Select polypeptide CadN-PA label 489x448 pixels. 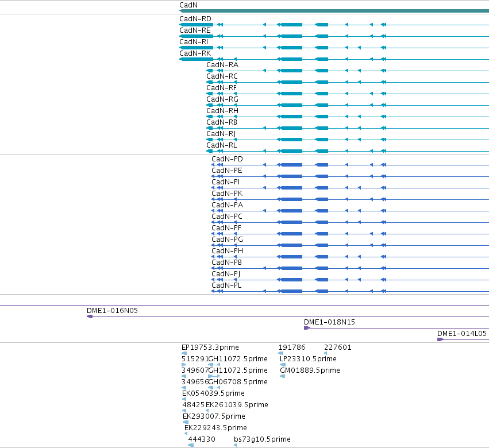click(x=228, y=205)
